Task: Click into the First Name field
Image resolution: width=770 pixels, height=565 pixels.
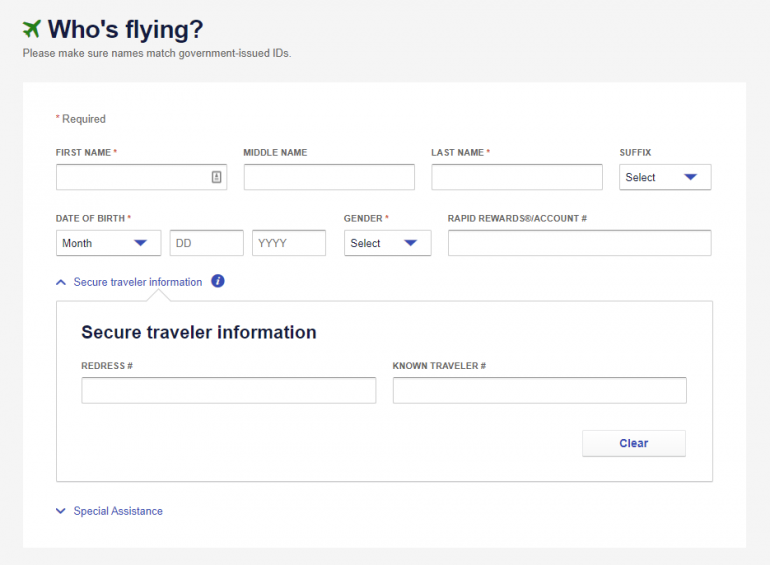Action: coord(130,177)
